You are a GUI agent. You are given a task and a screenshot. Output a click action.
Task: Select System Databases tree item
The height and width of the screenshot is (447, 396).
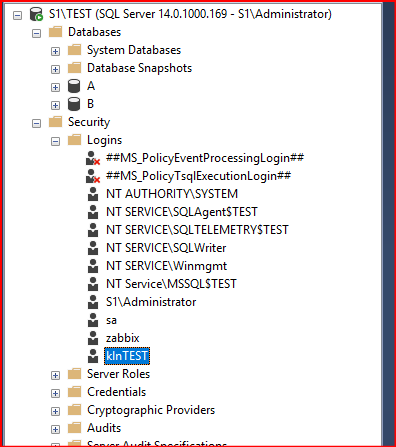[134, 50]
